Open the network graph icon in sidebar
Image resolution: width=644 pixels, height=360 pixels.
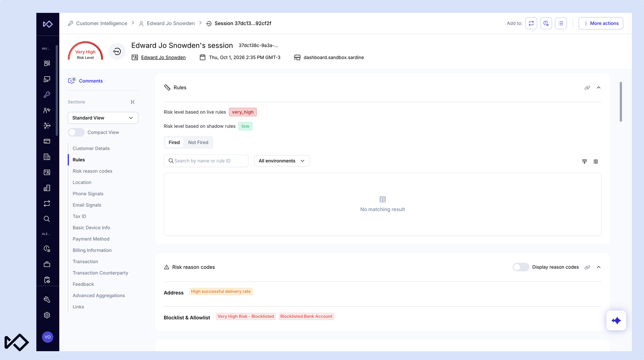(x=47, y=126)
